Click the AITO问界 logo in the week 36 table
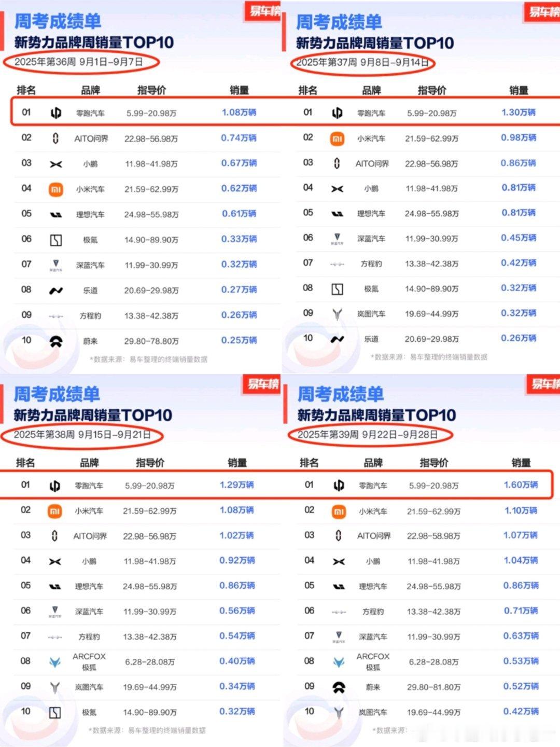Viewport: 560px width, 747px height. [55, 138]
